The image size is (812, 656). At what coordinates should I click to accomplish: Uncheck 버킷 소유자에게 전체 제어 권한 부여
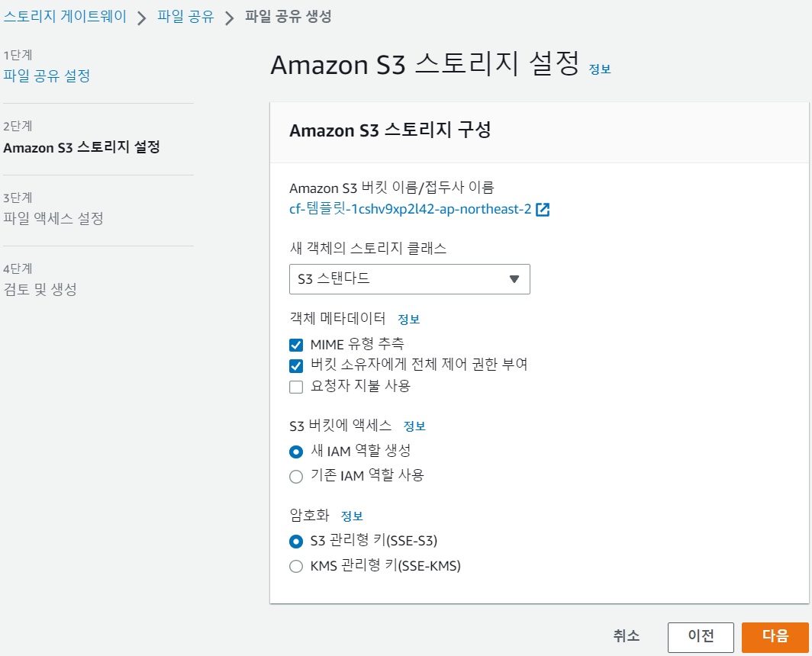(x=296, y=366)
